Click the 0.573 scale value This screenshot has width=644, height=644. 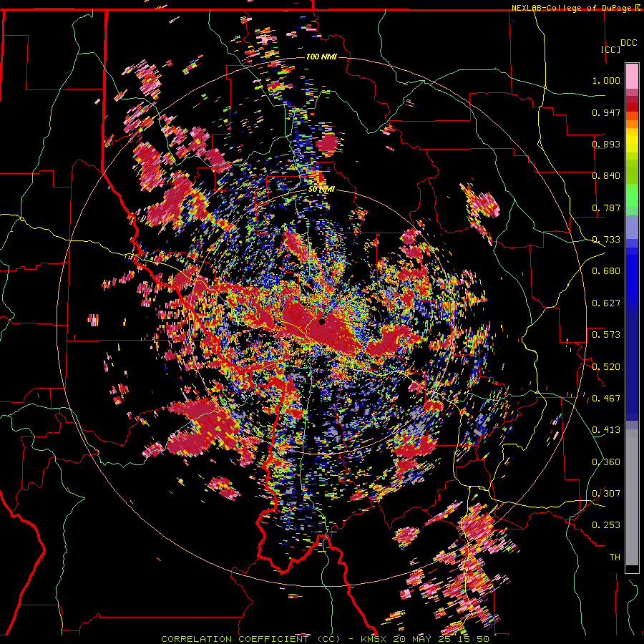(x=606, y=335)
